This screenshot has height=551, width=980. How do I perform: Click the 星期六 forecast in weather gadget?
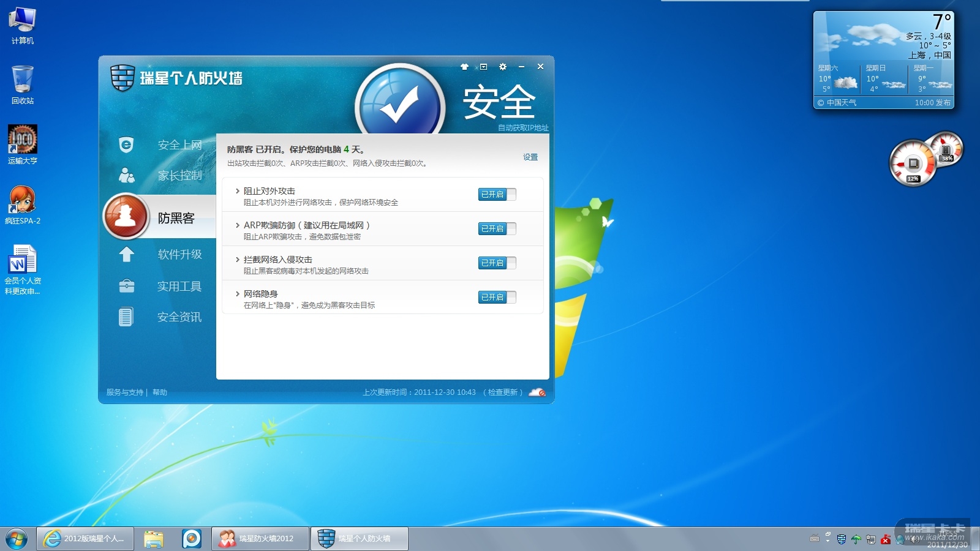[837, 78]
